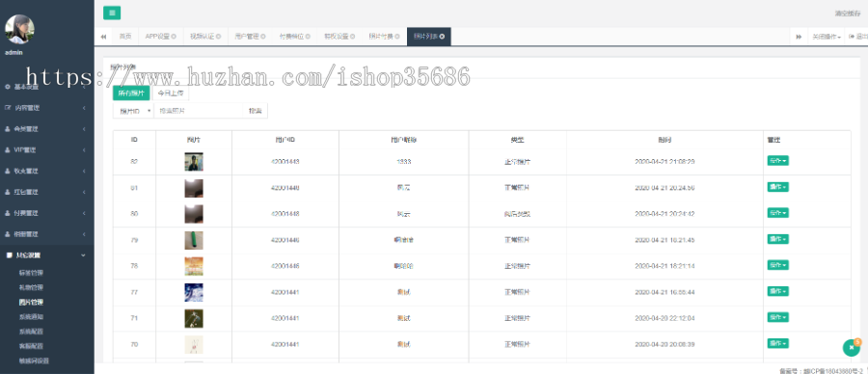Open the photo thumbnail in row 78
Screen dimensions: 868x374
(194, 266)
